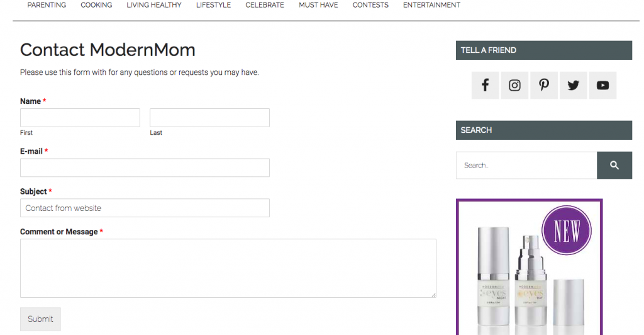Click the Comment or Message textarea
The height and width of the screenshot is (335, 644).
click(228, 268)
